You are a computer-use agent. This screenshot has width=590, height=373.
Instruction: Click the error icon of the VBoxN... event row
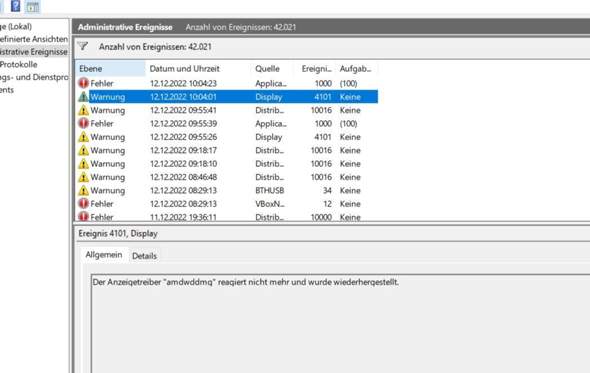tap(84, 204)
